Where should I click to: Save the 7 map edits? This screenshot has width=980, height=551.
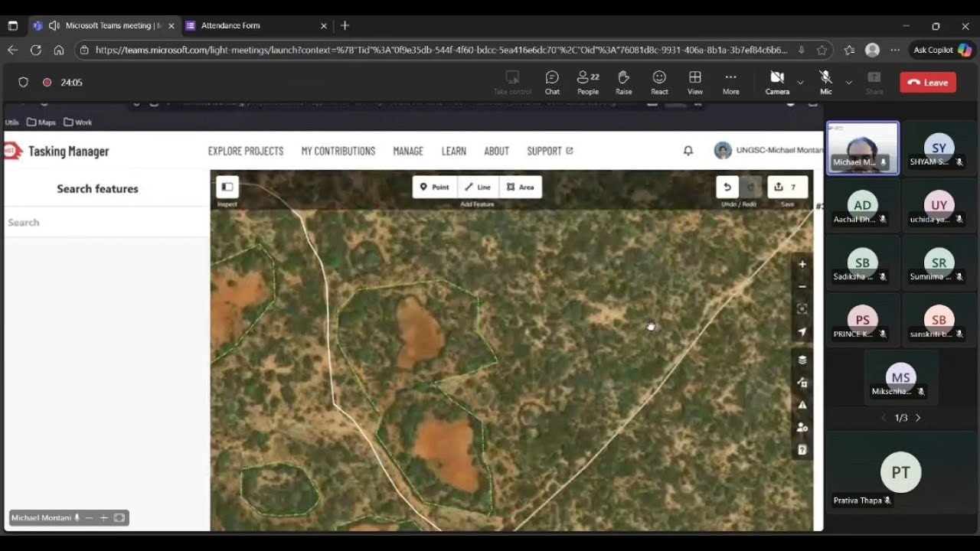[786, 187]
